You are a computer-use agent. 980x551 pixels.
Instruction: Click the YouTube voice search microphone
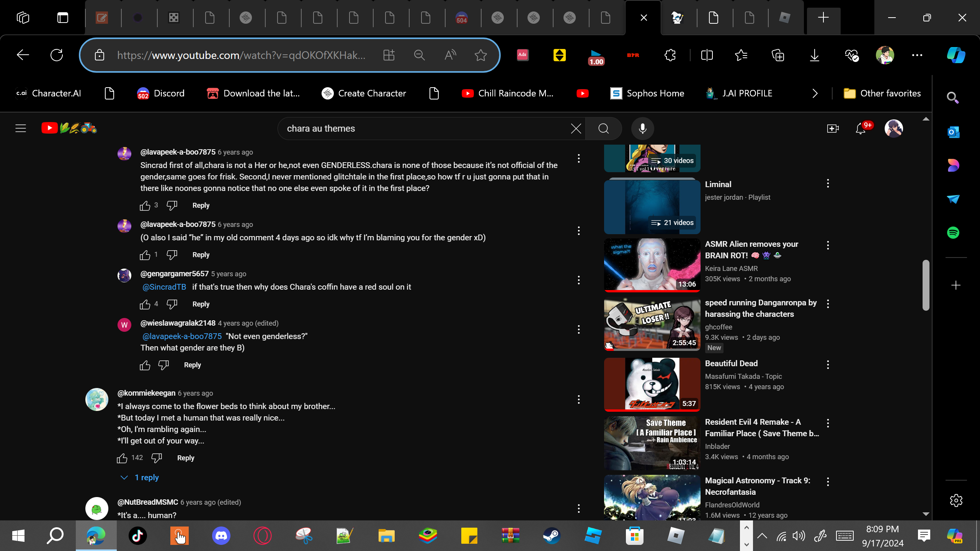(642, 129)
